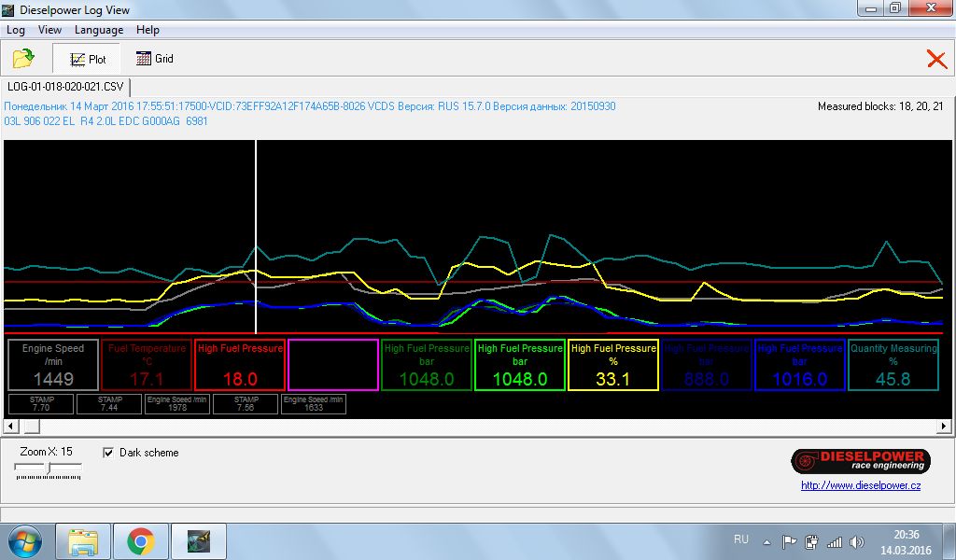The width and height of the screenshot is (956, 560).
Task: Click the open log file folder icon
Action: click(x=23, y=59)
